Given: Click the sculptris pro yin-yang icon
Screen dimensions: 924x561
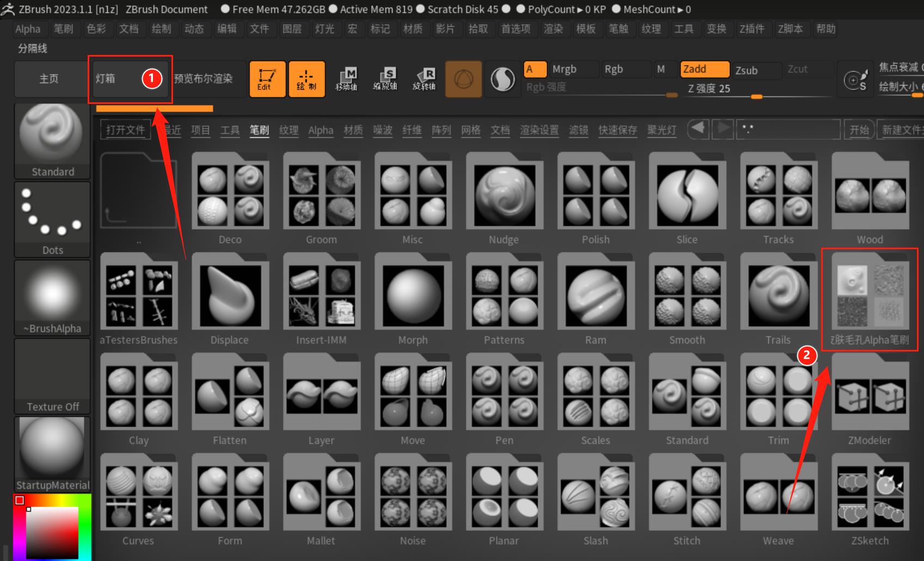Looking at the screenshot, I should pyautogui.click(x=503, y=79).
